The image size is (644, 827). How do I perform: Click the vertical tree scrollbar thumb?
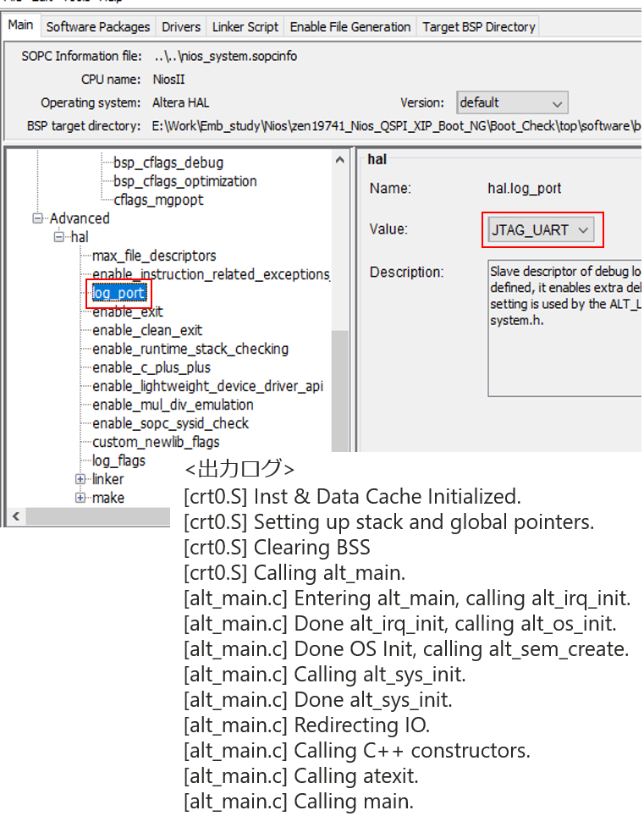coord(339,390)
